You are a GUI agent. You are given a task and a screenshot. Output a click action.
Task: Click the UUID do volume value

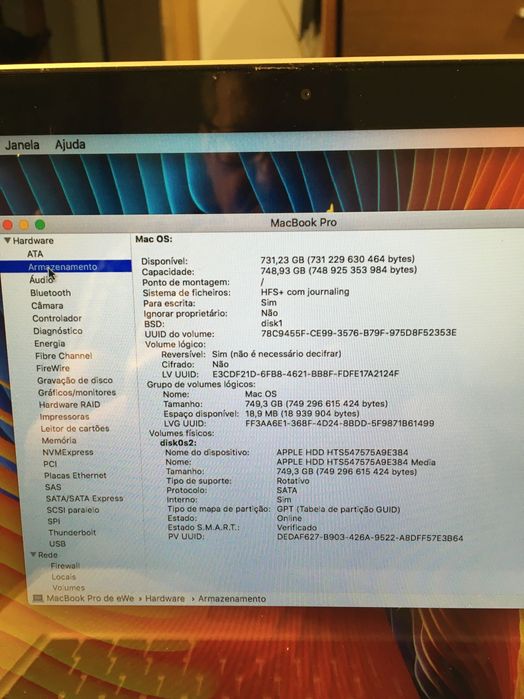[359, 333]
